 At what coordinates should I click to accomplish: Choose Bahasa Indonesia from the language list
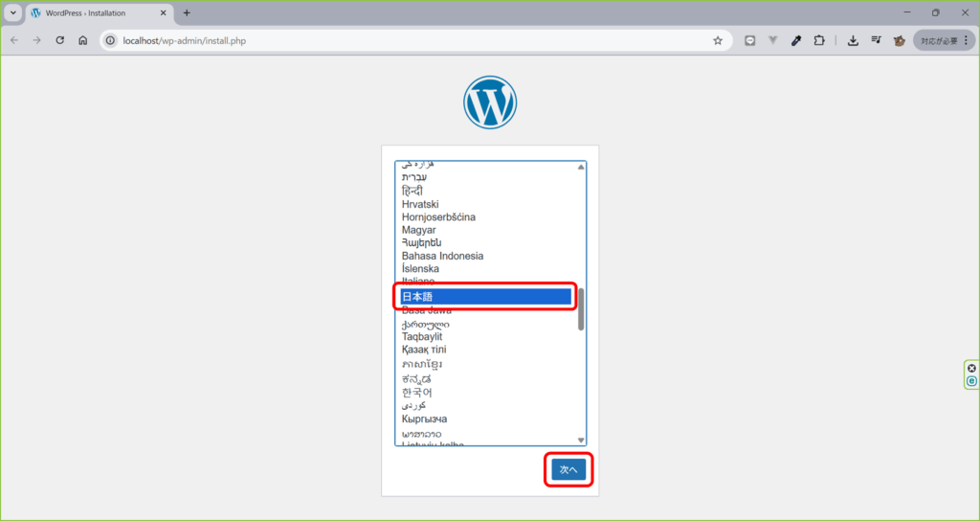click(x=442, y=256)
